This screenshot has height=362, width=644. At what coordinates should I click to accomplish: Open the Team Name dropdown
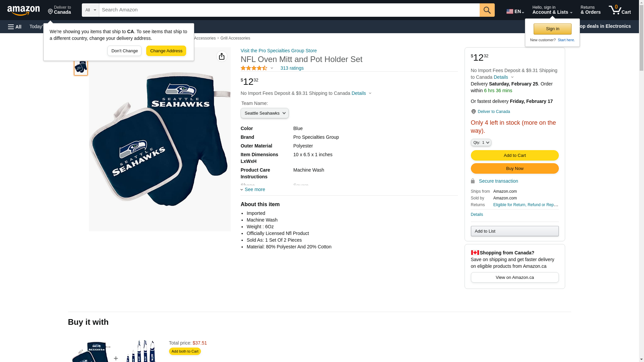coord(264,113)
